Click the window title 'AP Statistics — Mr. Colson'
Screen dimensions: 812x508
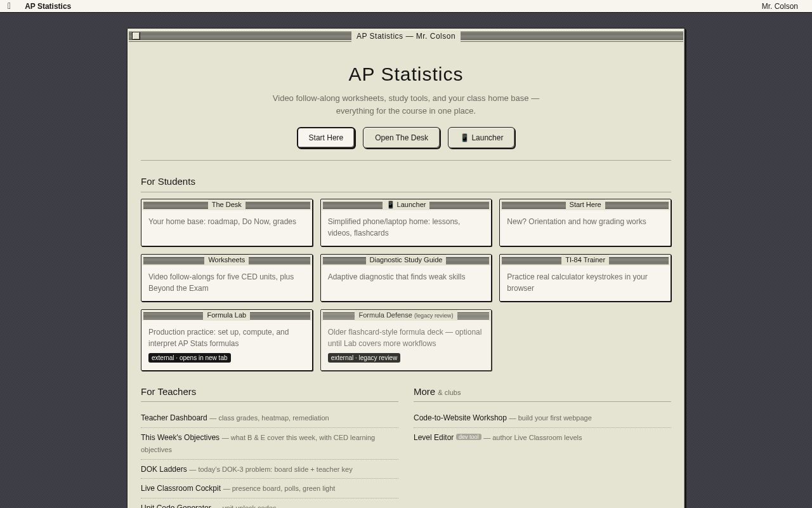[406, 36]
